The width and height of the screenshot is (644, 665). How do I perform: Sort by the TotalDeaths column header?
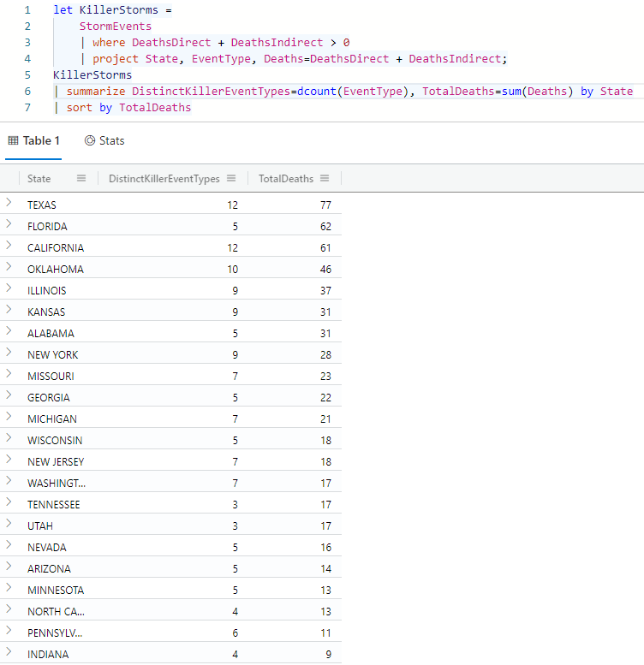pyautogui.click(x=286, y=179)
